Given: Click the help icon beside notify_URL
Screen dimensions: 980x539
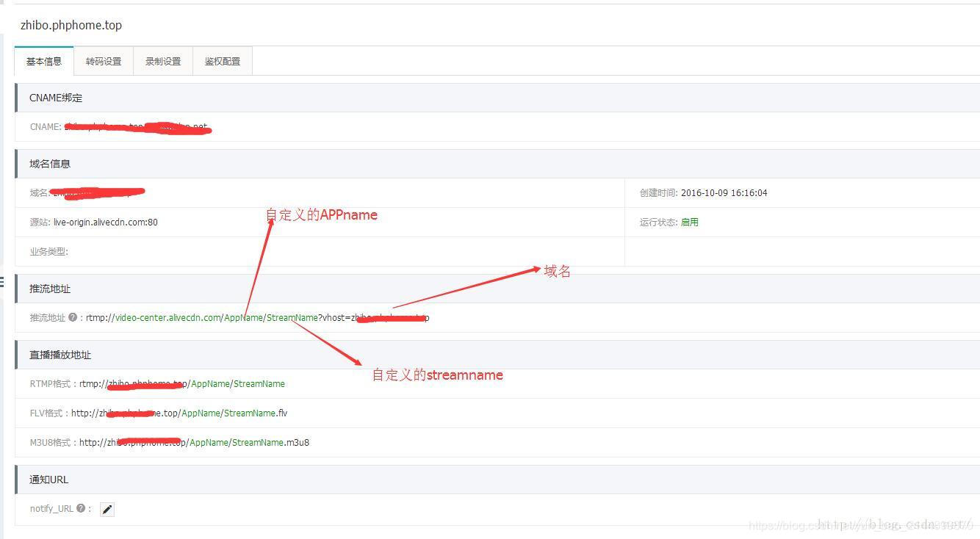Looking at the screenshot, I should click(81, 508).
